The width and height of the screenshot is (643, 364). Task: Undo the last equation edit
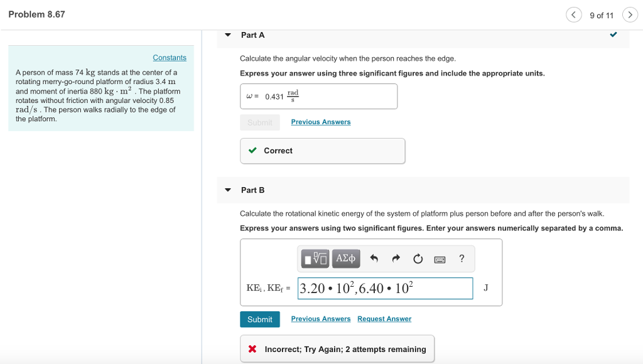pos(374,259)
